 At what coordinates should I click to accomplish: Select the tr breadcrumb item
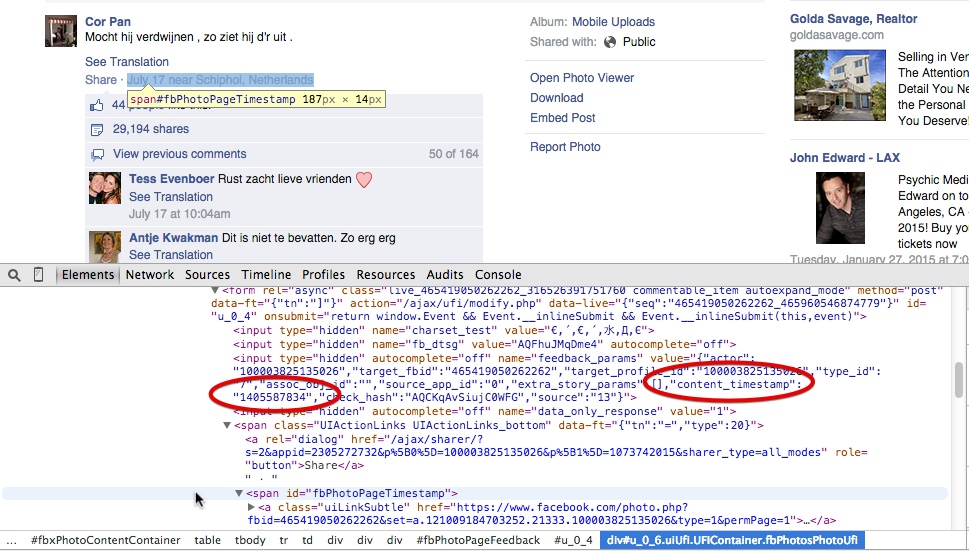point(284,540)
